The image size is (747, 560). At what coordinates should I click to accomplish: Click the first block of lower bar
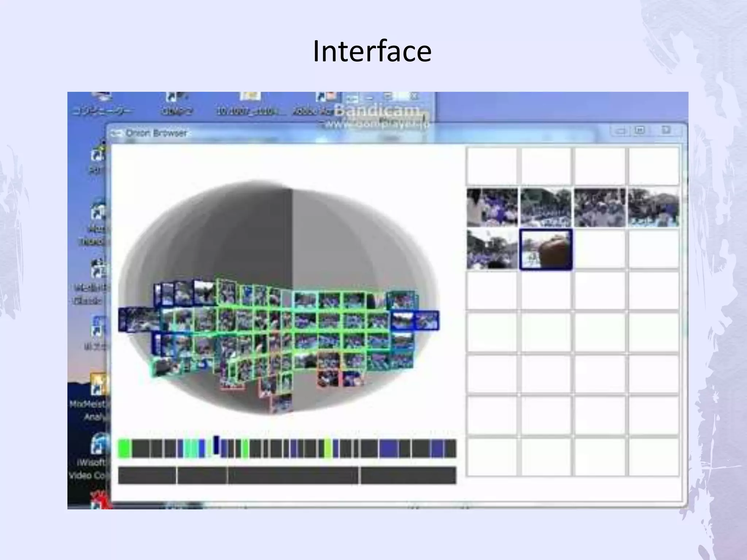click(x=147, y=475)
